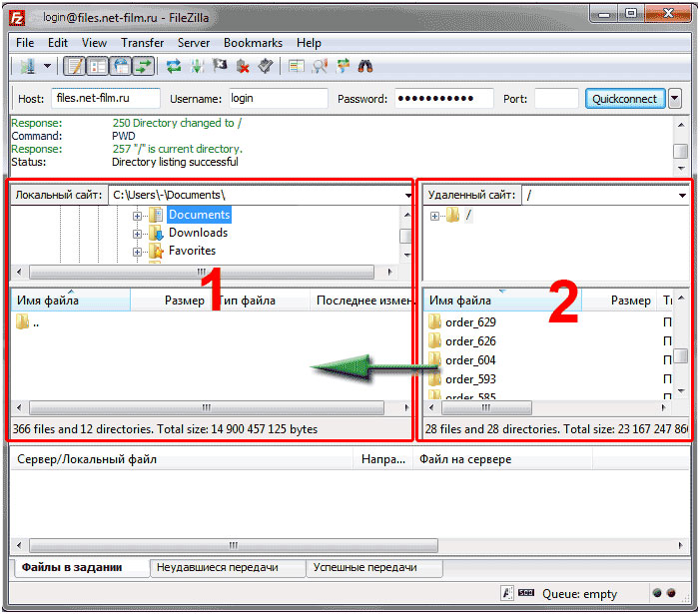Screen dimensions: 700x614
Task: Sort remote files by Размер column
Action: click(x=620, y=301)
